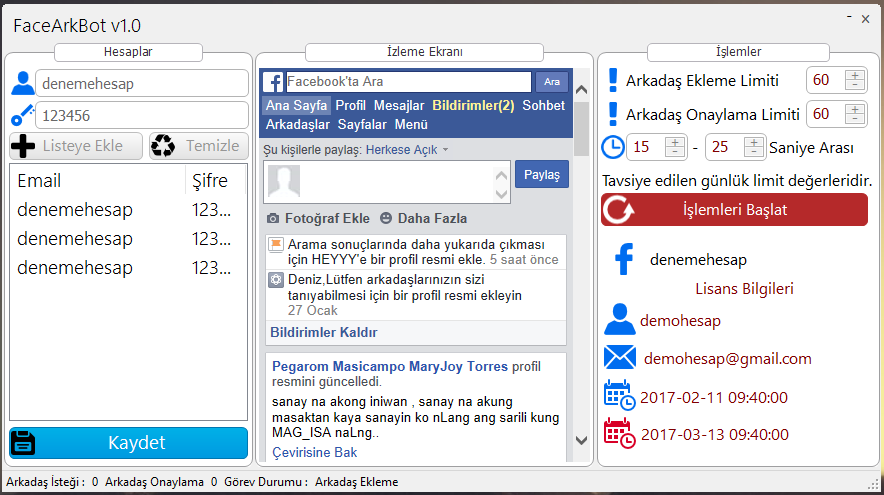
Task: Click the red calendar expiry date icon
Action: [x=619, y=434]
